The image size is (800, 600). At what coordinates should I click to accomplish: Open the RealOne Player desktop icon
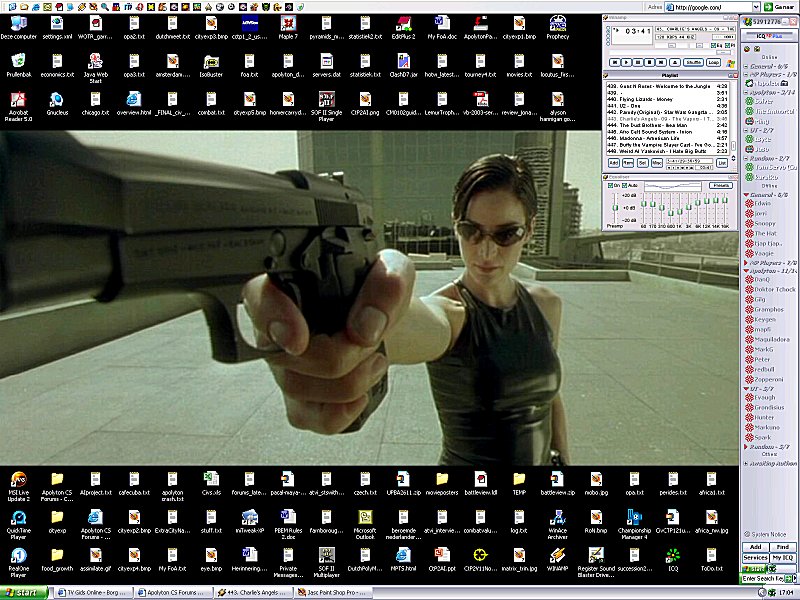18,555
